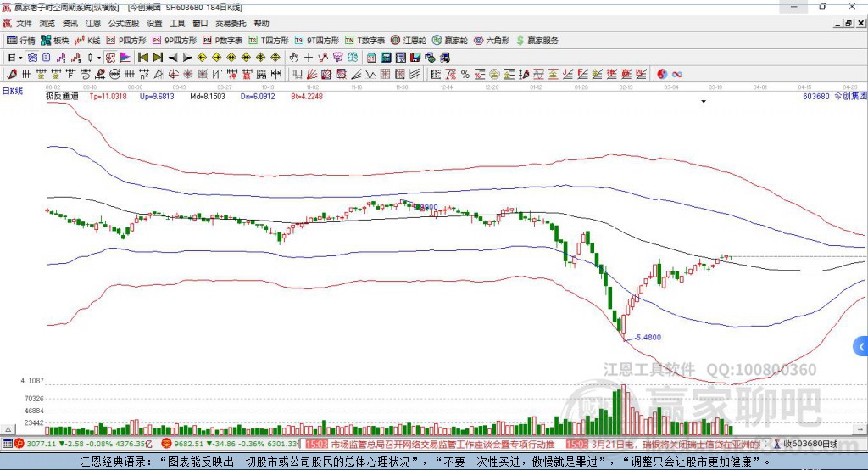Open the 9T四方形 tool

point(317,41)
